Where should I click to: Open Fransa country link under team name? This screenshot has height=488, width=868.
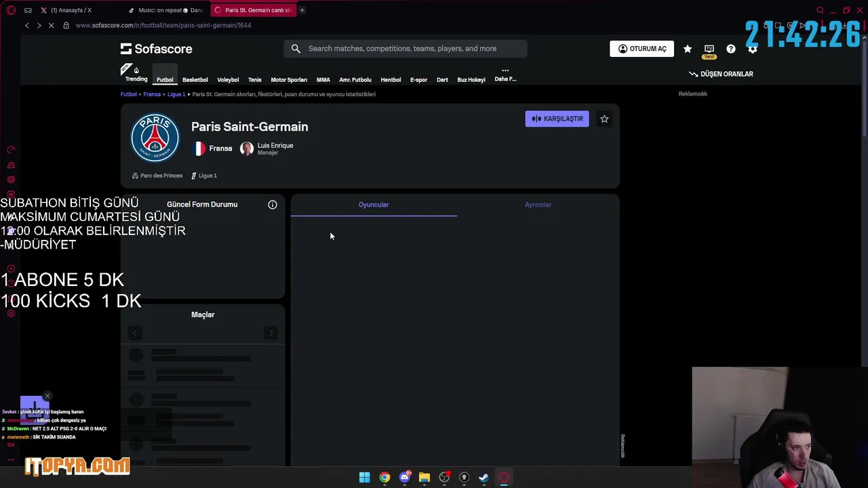213,148
